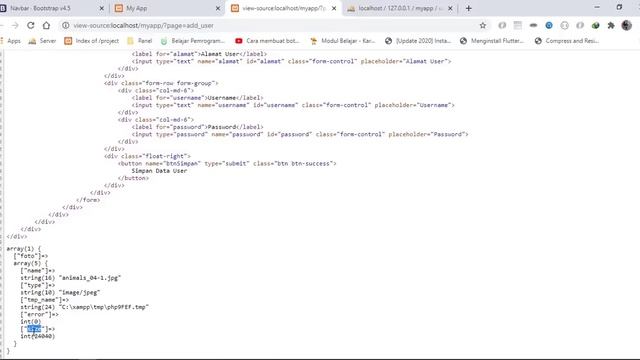Go forward in browser history
The image size is (640, 360).
tap(15, 25)
